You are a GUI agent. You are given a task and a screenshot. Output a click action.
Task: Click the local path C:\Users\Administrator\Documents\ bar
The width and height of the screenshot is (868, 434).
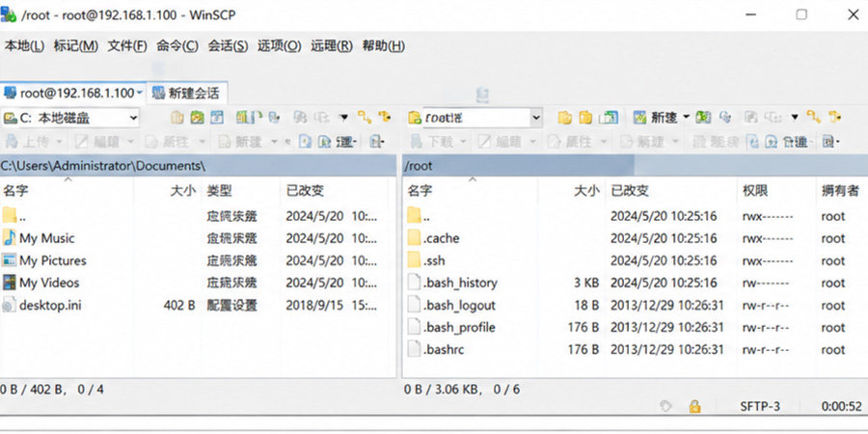[198, 166]
